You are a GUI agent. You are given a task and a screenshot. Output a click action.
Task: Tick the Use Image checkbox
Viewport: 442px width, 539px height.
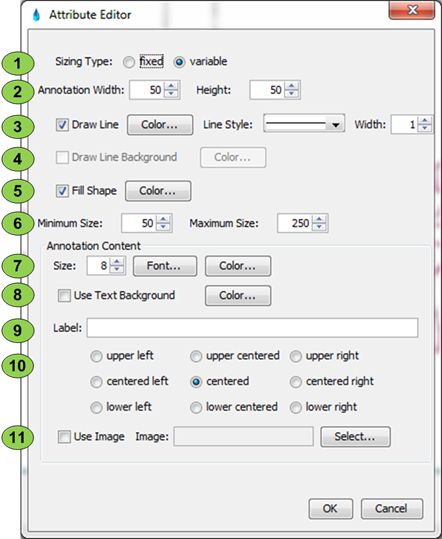pos(64,437)
